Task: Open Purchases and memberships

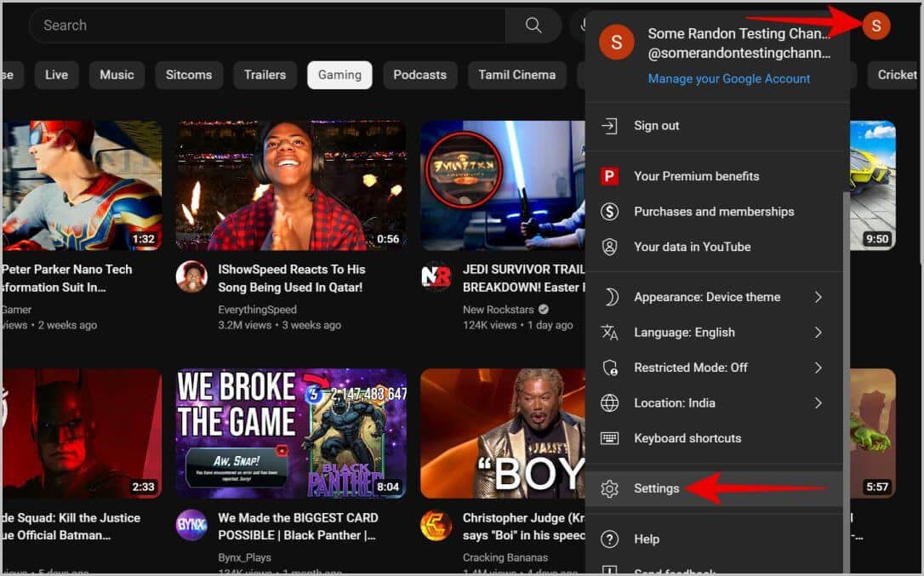Action: [x=714, y=211]
